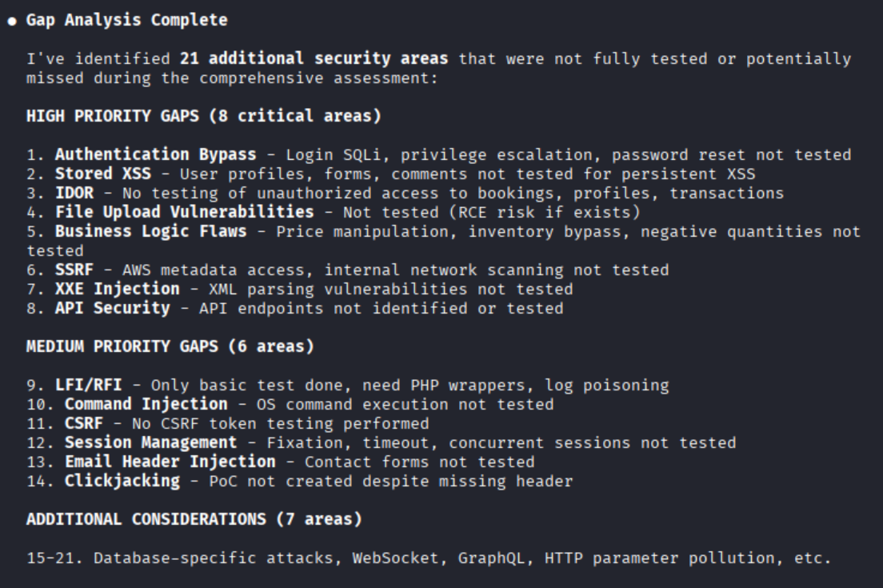Click the Email Header Injection label
Image resolution: width=883 pixels, height=588 pixels.
point(170,462)
